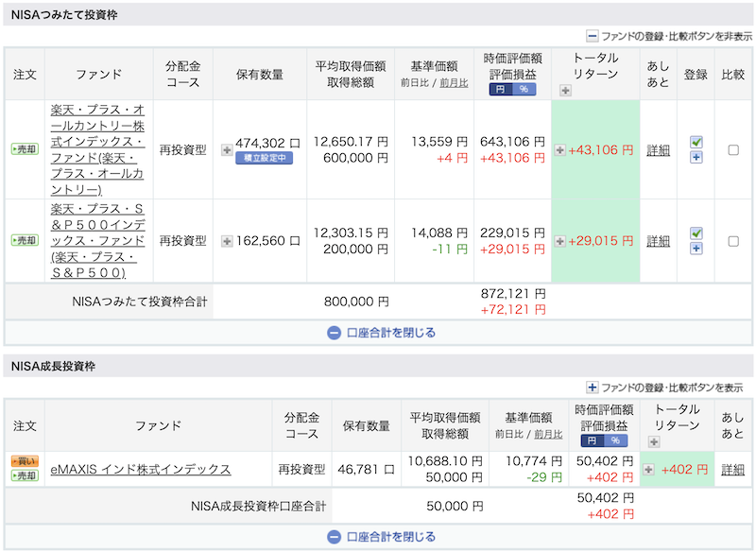
Task: Check 比較 checkbox for 楽天・プラス・S&P500 row
Action: tap(733, 241)
